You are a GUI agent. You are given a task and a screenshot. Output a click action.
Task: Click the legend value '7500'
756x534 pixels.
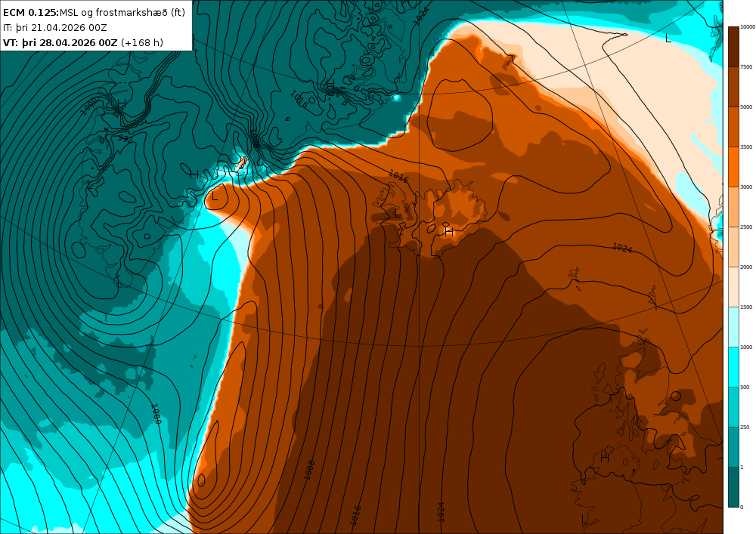point(746,67)
